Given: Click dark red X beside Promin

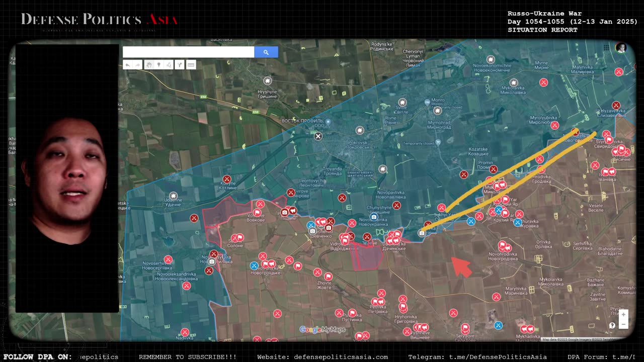Looking at the screenshot, I should (494, 169).
